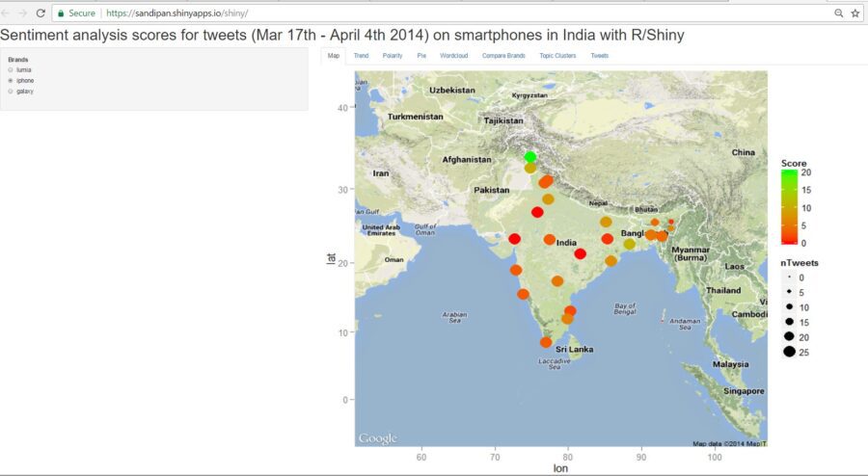
Task: Click the 'Pakistan' map label
Action: pyautogui.click(x=492, y=190)
